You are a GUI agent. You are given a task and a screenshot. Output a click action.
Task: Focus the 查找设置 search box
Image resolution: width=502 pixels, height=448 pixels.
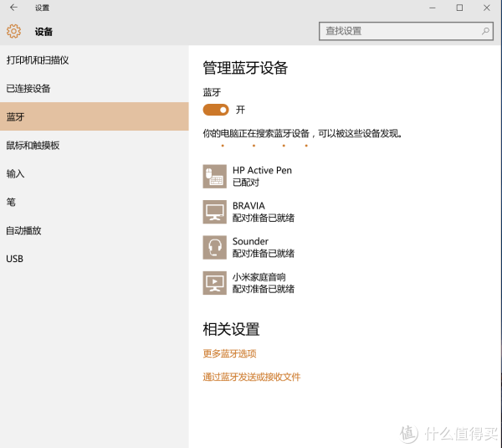pyautogui.click(x=406, y=31)
